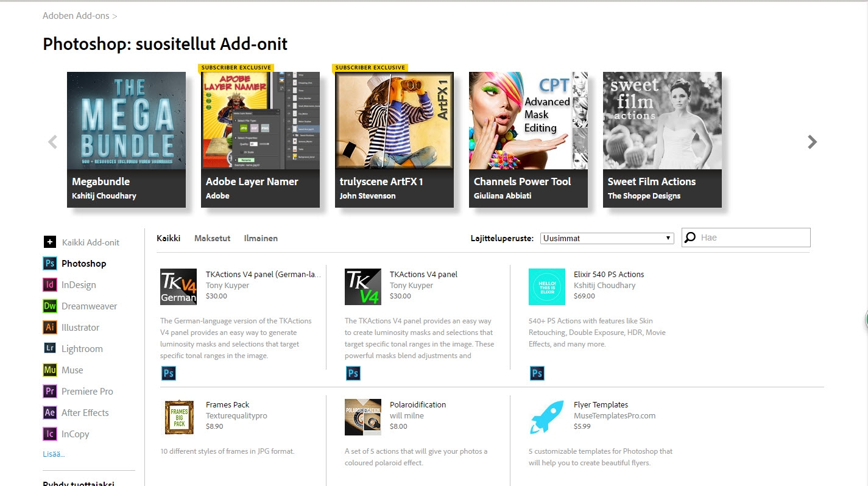
Task: Open the Adoben Add-ons breadcrumb link
Action: click(76, 16)
